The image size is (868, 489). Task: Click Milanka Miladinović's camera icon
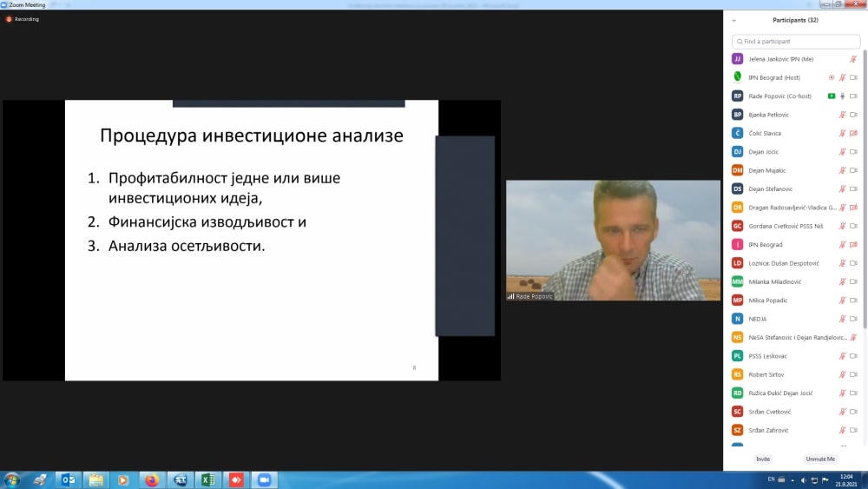click(853, 282)
